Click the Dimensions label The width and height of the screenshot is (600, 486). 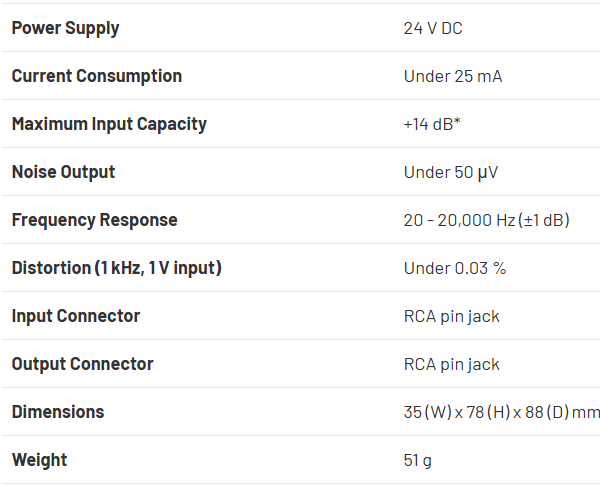point(58,412)
